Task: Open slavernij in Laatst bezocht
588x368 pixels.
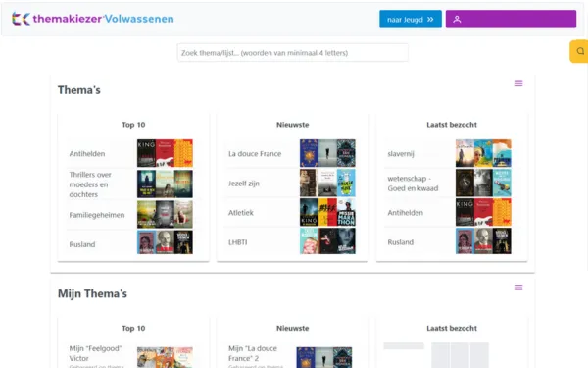Action: pos(401,154)
